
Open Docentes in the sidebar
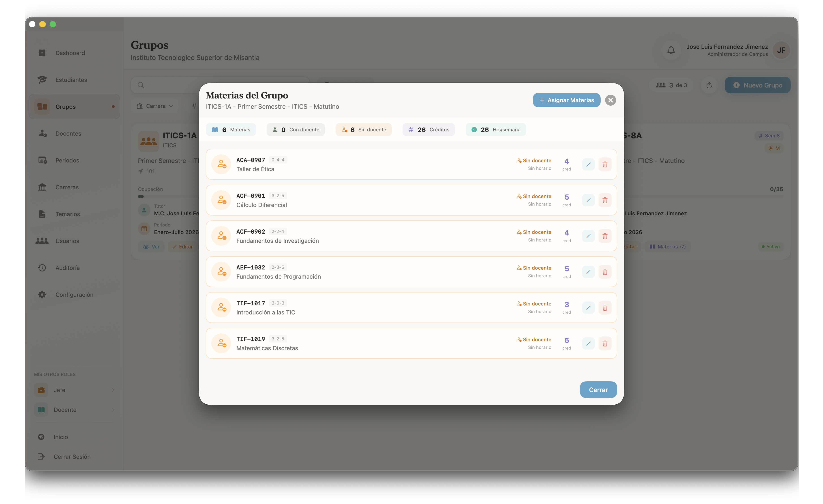click(68, 134)
